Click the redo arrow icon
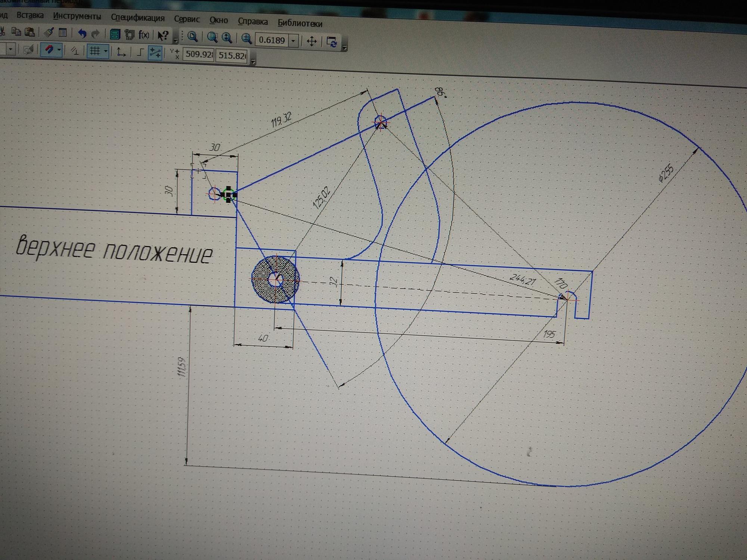 point(96,34)
